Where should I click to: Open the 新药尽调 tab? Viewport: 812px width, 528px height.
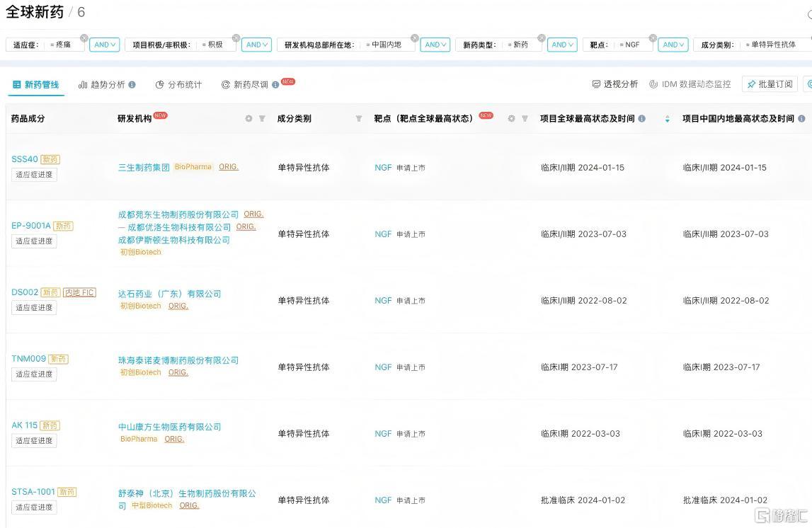tap(250, 84)
